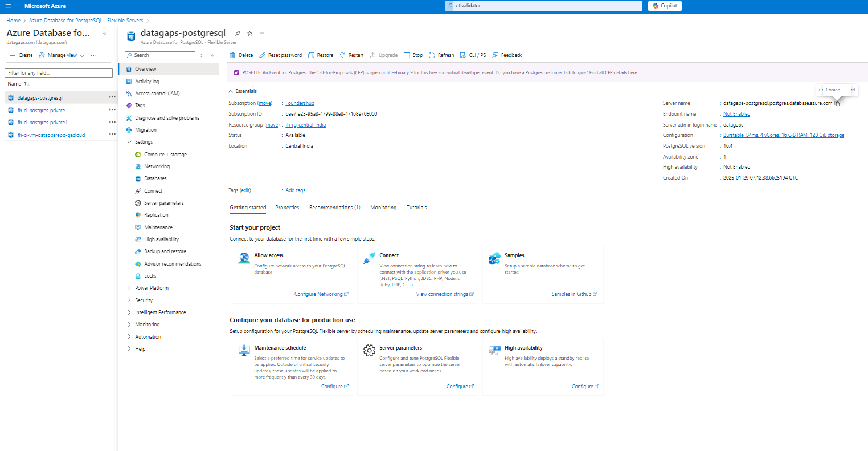The width and height of the screenshot is (868, 451).
Task: Open Access control (IAM)
Action: 157,94
